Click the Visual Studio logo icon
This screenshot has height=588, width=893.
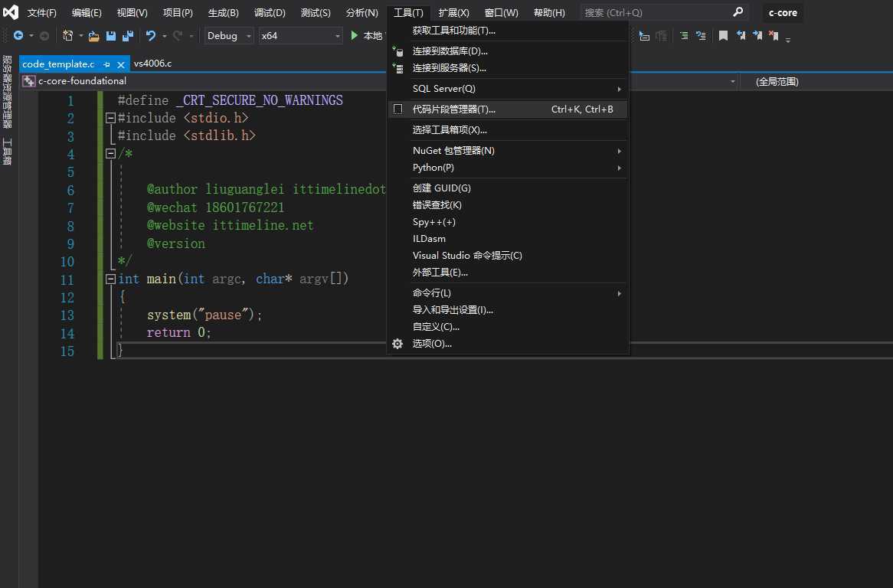tap(10, 12)
